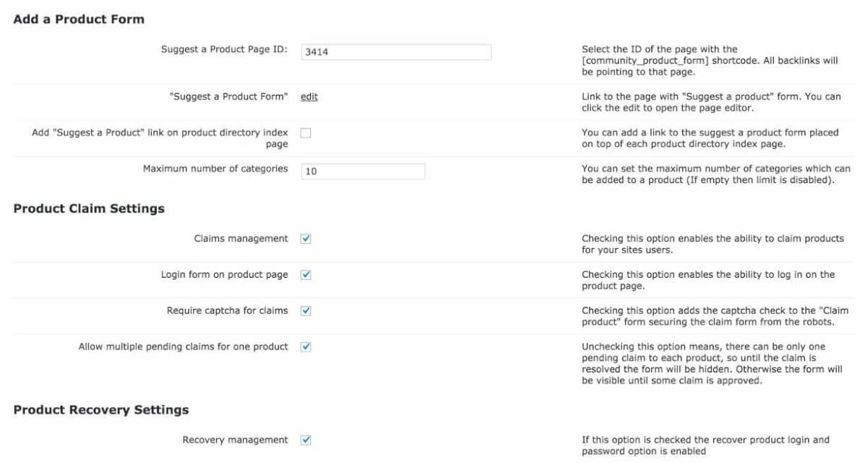Click the "Suggest a Product Page ID:" label text
The width and height of the screenshot is (868, 463).
pyautogui.click(x=224, y=50)
